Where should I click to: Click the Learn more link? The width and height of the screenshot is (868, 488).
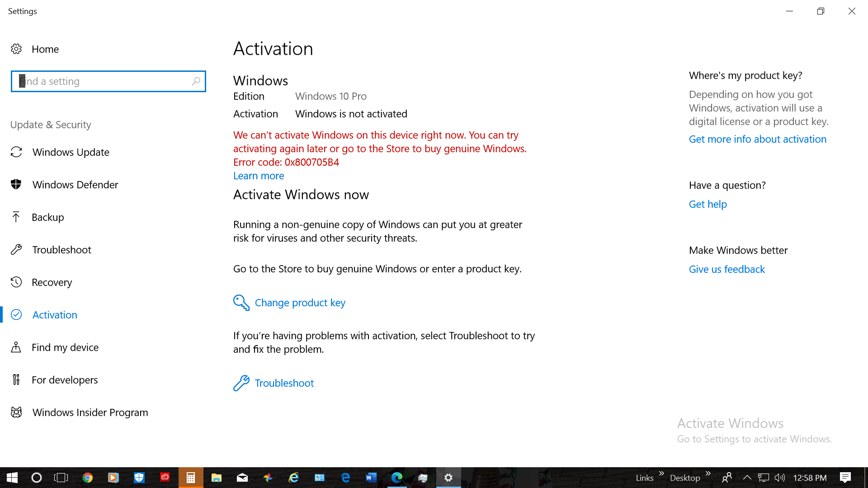pyautogui.click(x=259, y=176)
